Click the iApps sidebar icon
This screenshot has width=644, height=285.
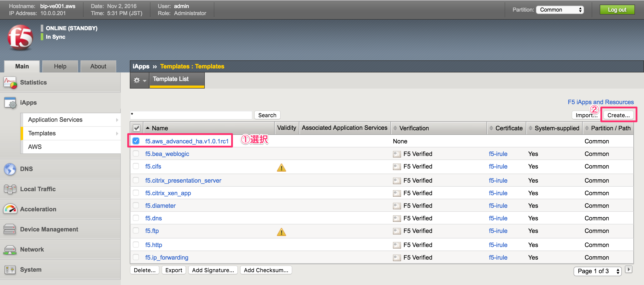[x=10, y=103]
